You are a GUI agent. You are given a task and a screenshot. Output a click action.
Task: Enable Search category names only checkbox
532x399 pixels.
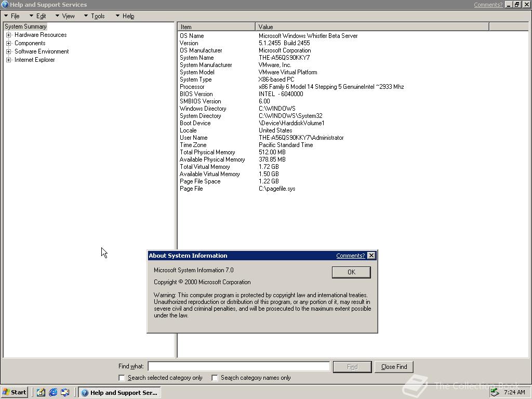(215, 378)
